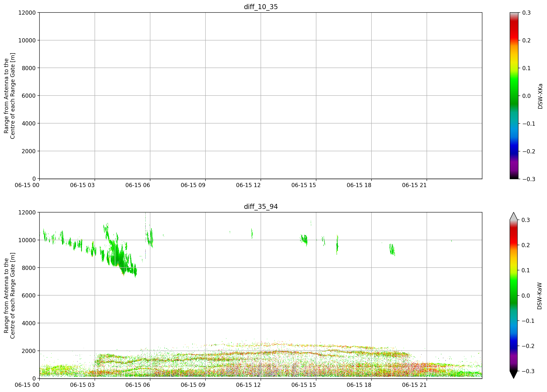Click the diff_10_35 plot title
Screen dimensions: 547x392
point(261,7)
